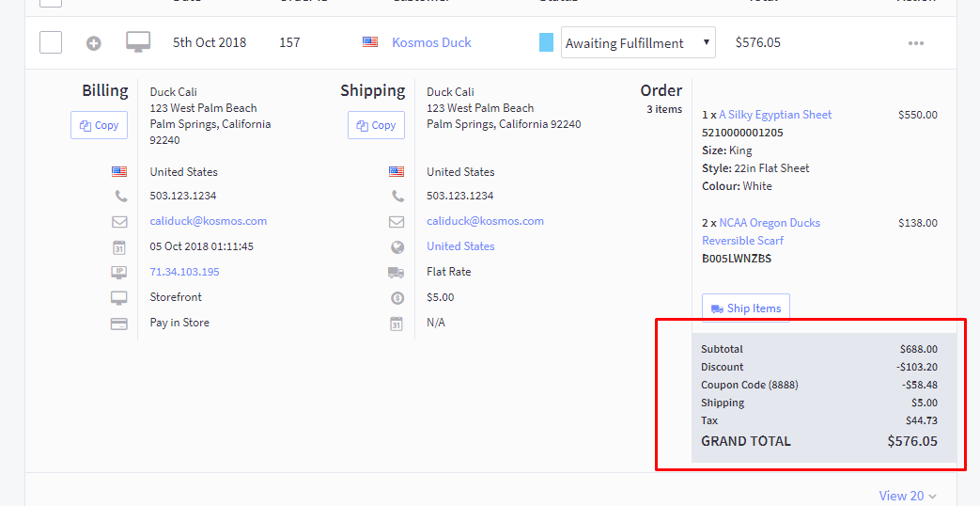Click the Style: 22in Flat Sheet option text
This screenshot has height=506, width=980.
(755, 168)
